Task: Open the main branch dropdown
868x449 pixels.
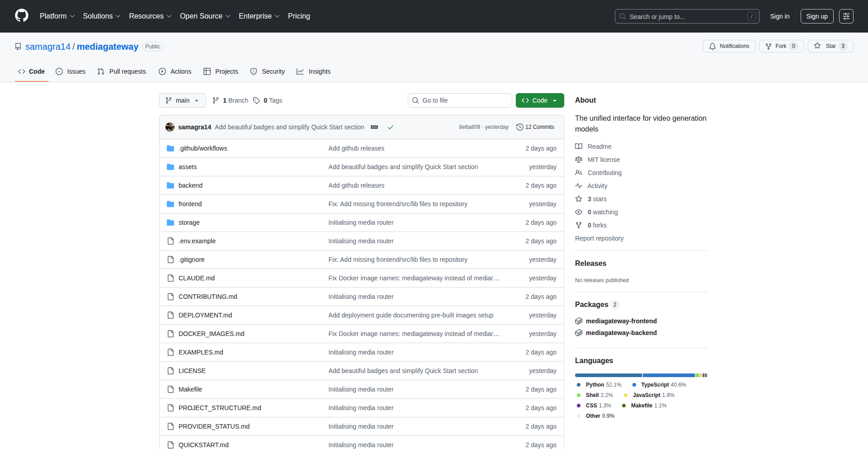Action: 182,100
